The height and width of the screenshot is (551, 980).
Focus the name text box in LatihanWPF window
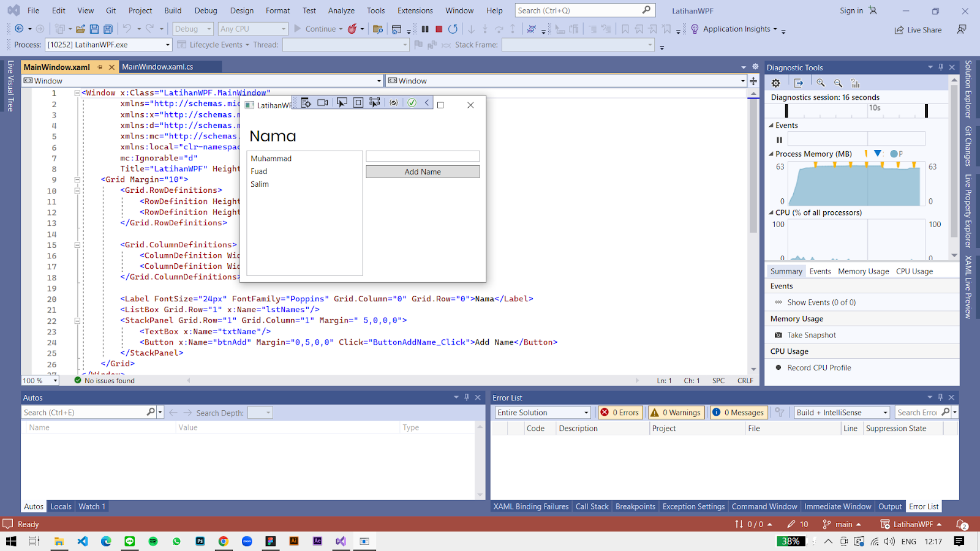pyautogui.click(x=423, y=156)
